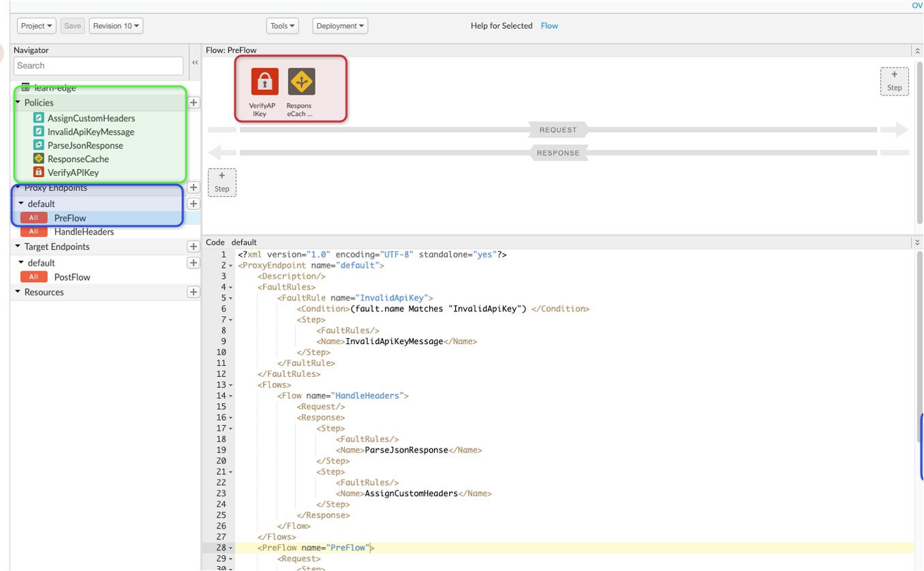This screenshot has height=571, width=924.
Task: Click the Navigator search field
Action: 98,65
